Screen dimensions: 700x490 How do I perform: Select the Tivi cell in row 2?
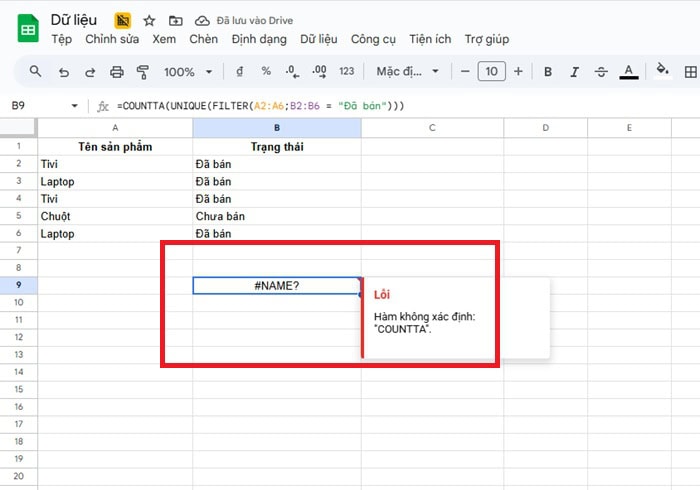click(115, 164)
